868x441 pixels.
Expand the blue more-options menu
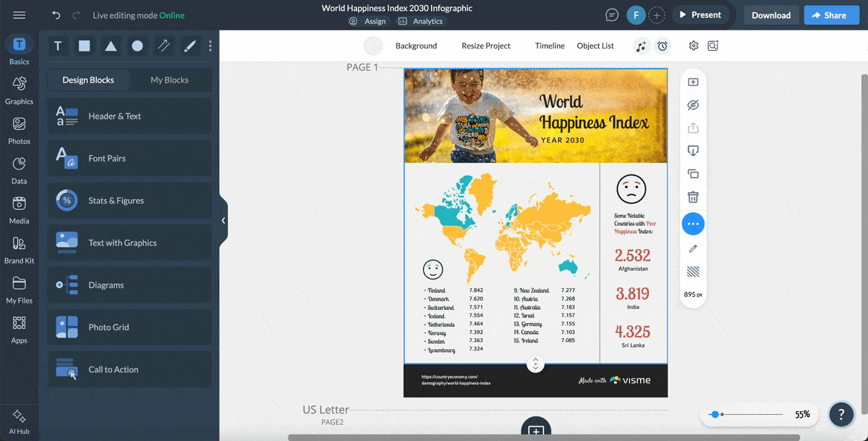coord(693,224)
